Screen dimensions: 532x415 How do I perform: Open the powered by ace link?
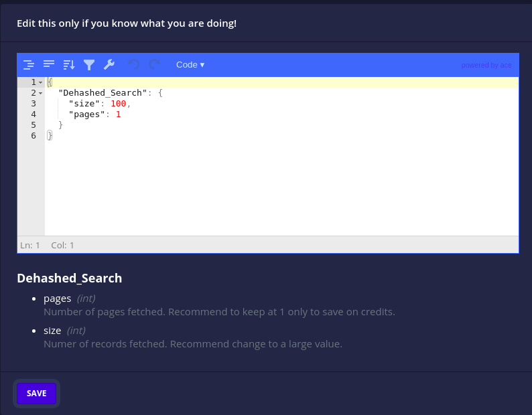tap(486, 65)
